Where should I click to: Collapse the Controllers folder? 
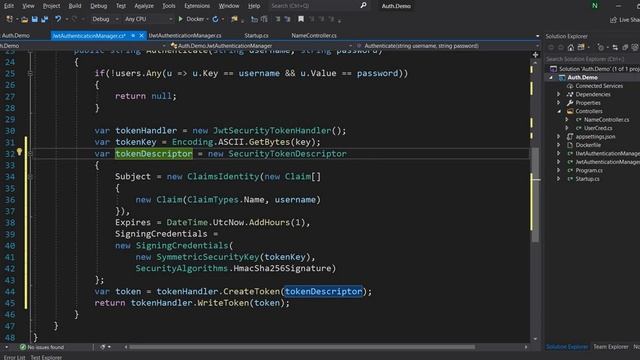(559, 111)
